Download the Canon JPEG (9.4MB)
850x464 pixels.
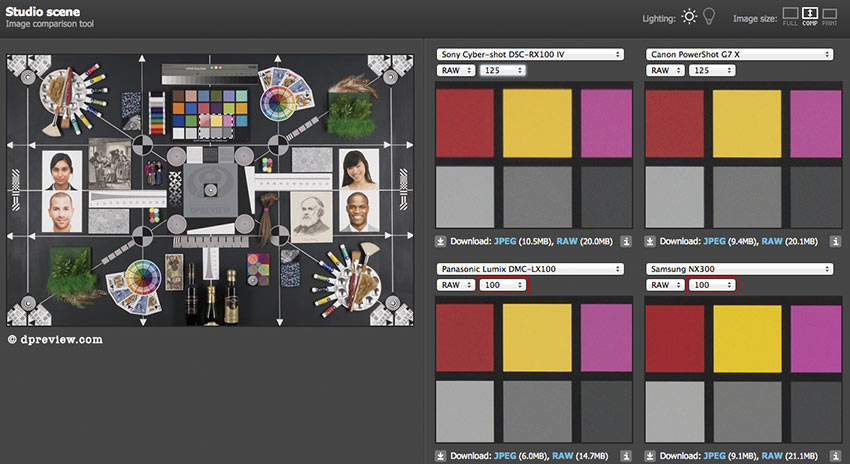[x=714, y=241]
